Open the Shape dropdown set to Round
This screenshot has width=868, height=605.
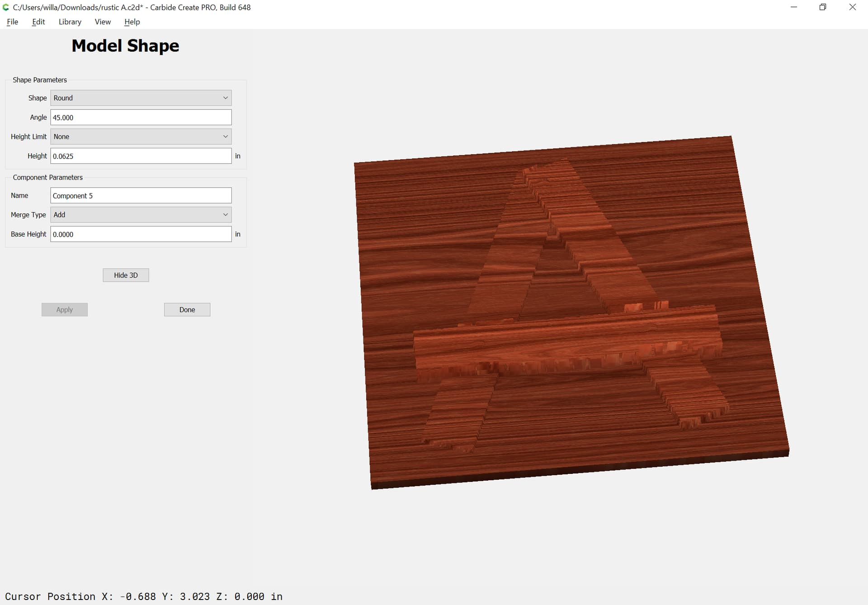click(x=141, y=98)
